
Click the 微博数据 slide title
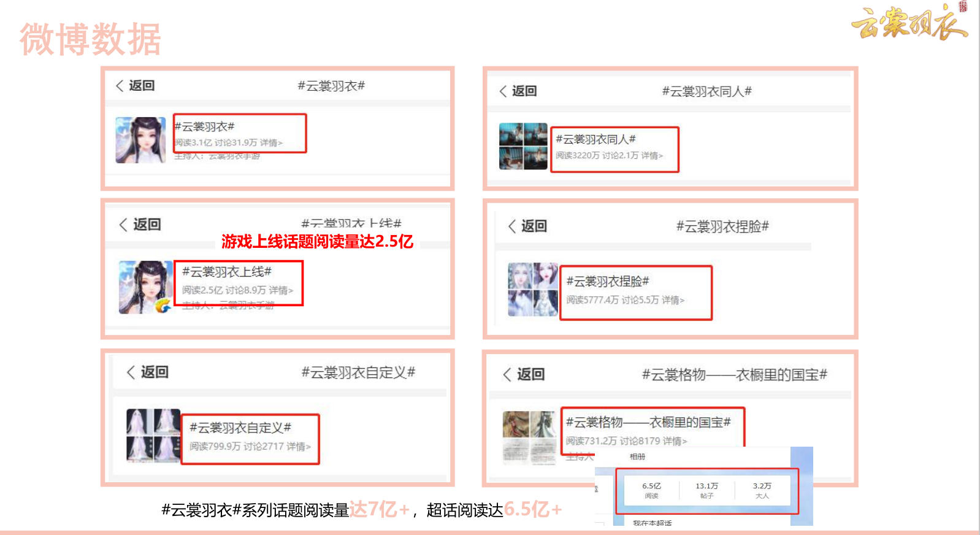click(90, 39)
